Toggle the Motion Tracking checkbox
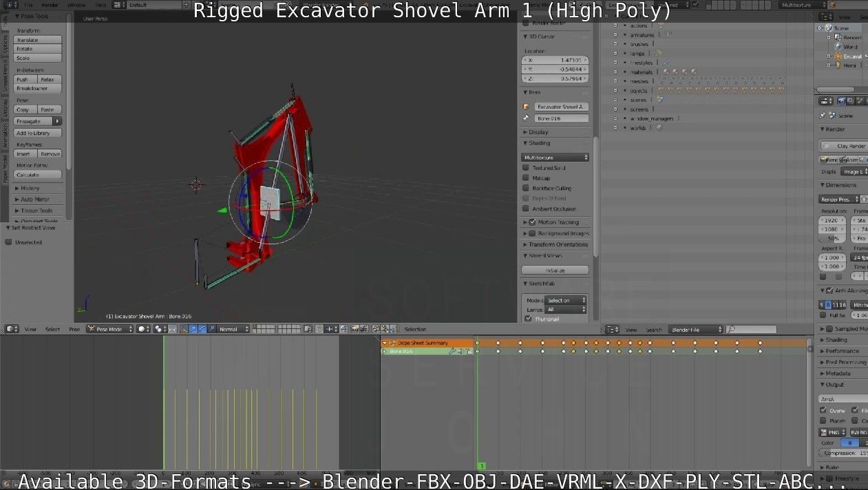 (x=532, y=222)
